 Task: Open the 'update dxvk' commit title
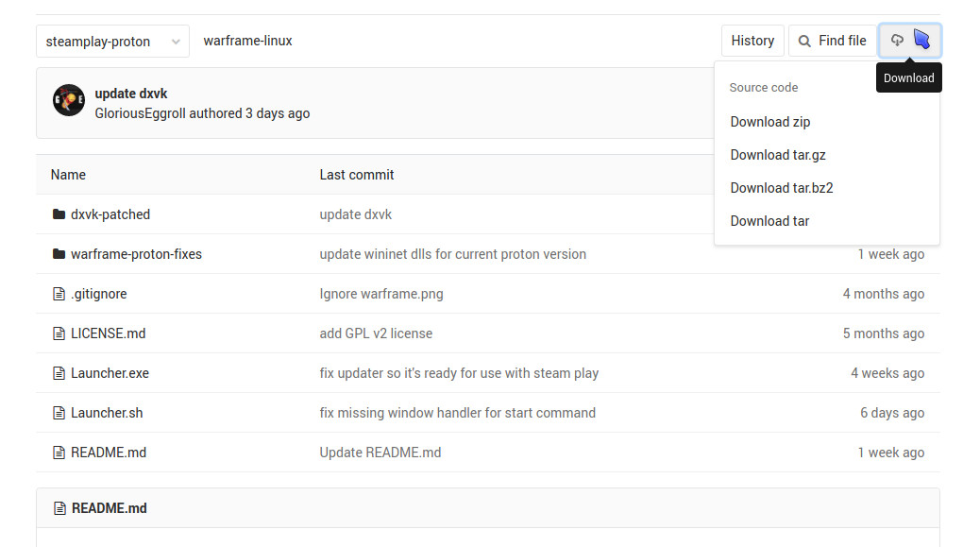[x=130, y=94]
